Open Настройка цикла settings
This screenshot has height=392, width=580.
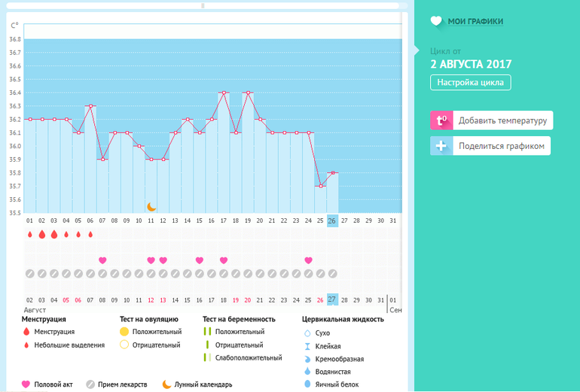471,83
